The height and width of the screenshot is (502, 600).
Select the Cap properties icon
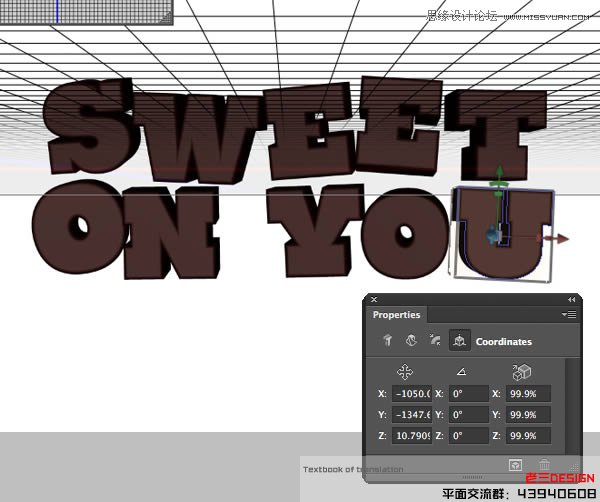(433, 341)
